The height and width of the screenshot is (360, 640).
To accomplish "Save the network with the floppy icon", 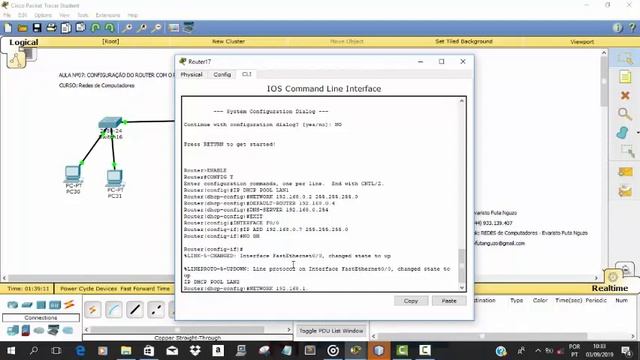I will tap(37, 28).
